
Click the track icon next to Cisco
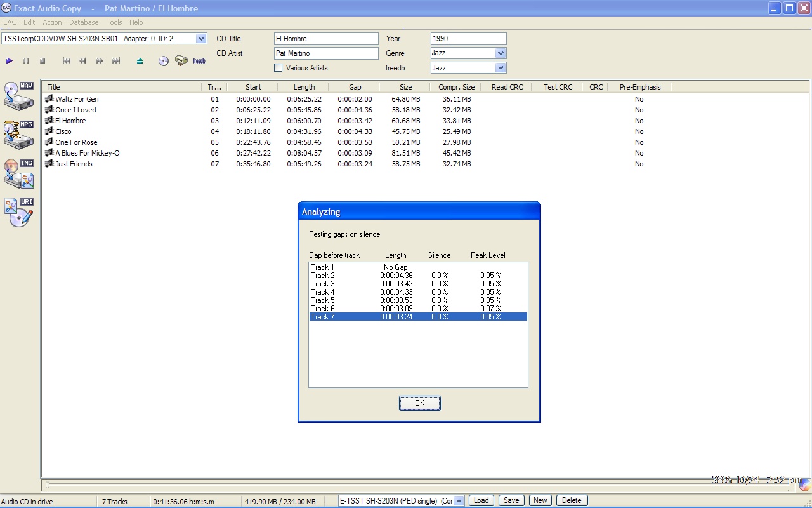click(x=49, y=131)
